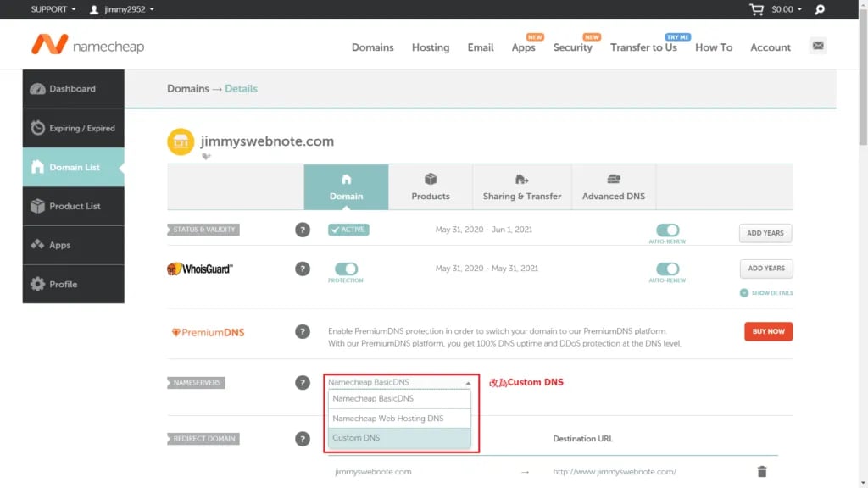Delete the jimmyswebnote.com redirect with trash icon

pyautogui.click(x=762, y=471)
